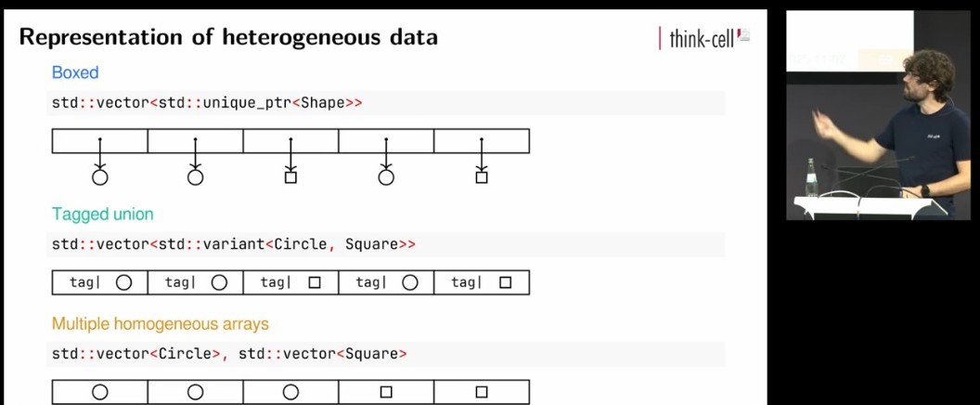The image size is (980, 405).
Task: Click the circle in the first tag cell
Action: [x=123, y=282]
